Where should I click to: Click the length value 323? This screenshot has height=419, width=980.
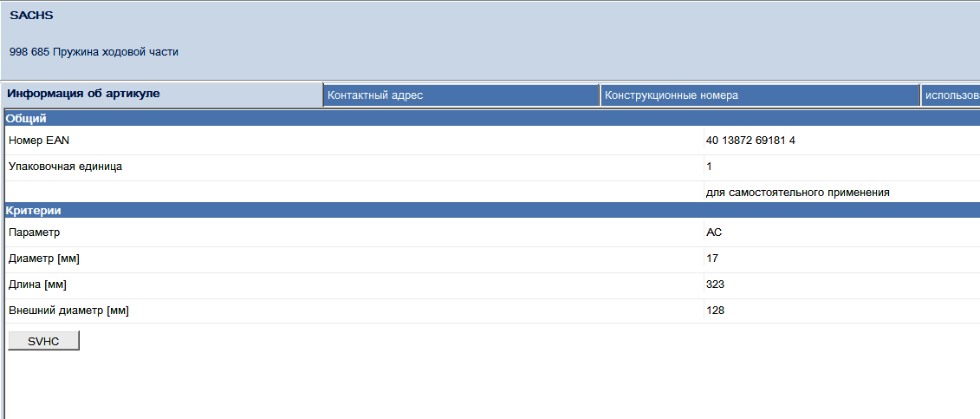click(x=715, y=285)
